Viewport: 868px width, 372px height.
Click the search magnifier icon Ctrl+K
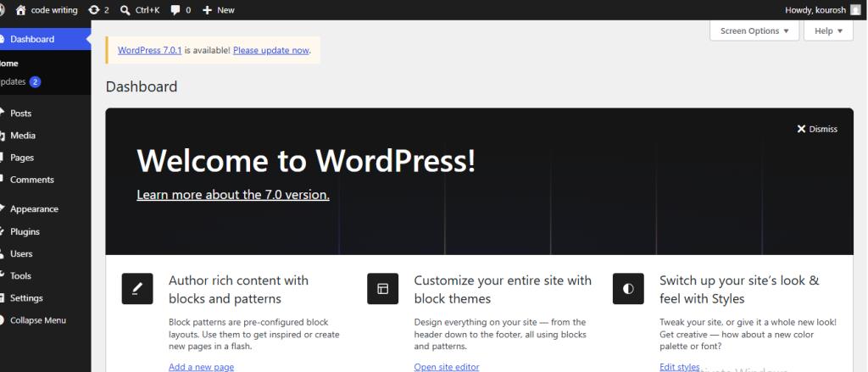[125, 10]
